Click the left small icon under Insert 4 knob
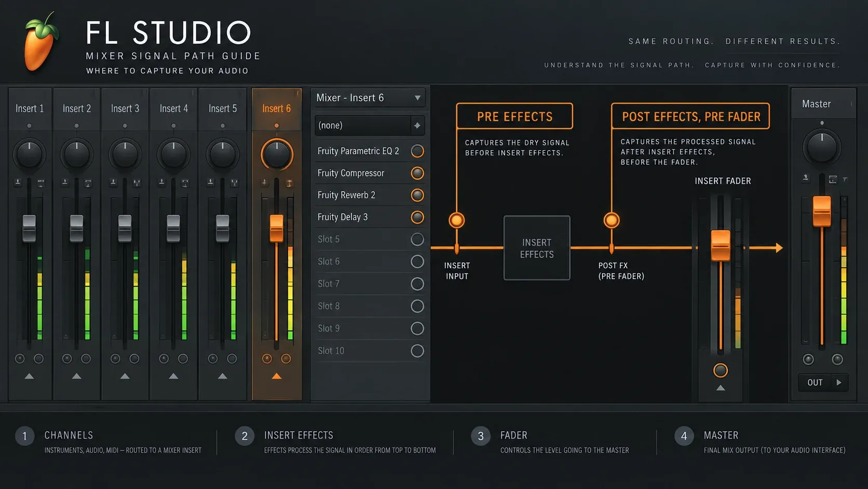Image resolution: width=868 pixels, height=489 pixels. (x=161, y=182)
